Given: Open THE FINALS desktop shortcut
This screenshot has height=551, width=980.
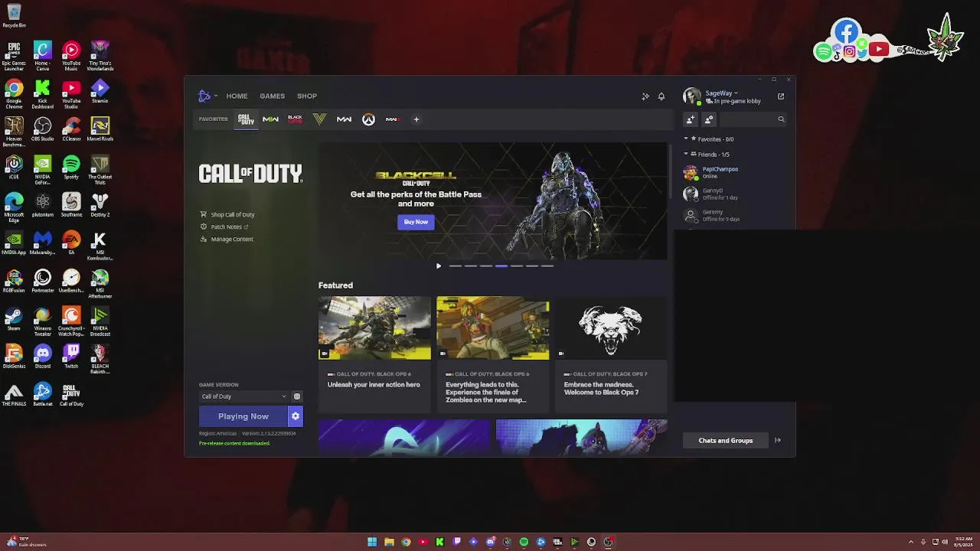Looking at the screenshot, I should point(14,394).
